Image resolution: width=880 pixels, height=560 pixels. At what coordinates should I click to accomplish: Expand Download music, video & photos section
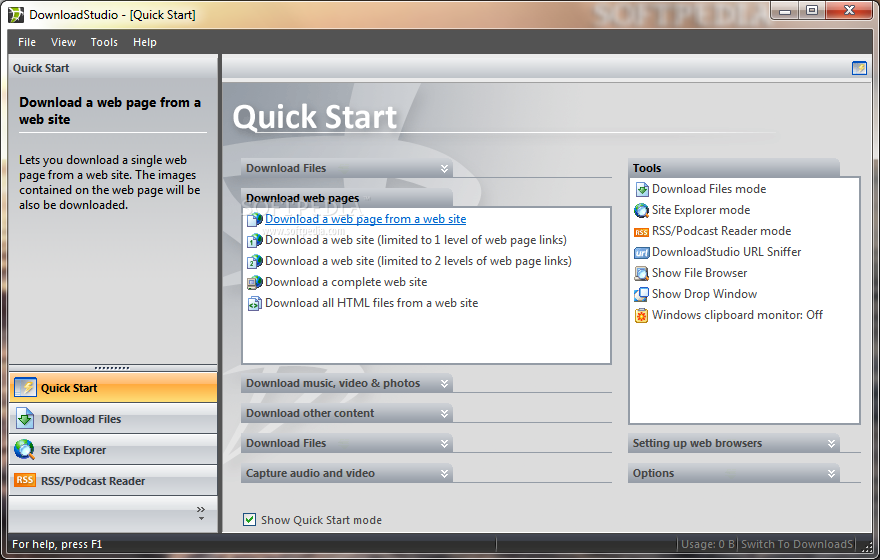tap(347, 383)
